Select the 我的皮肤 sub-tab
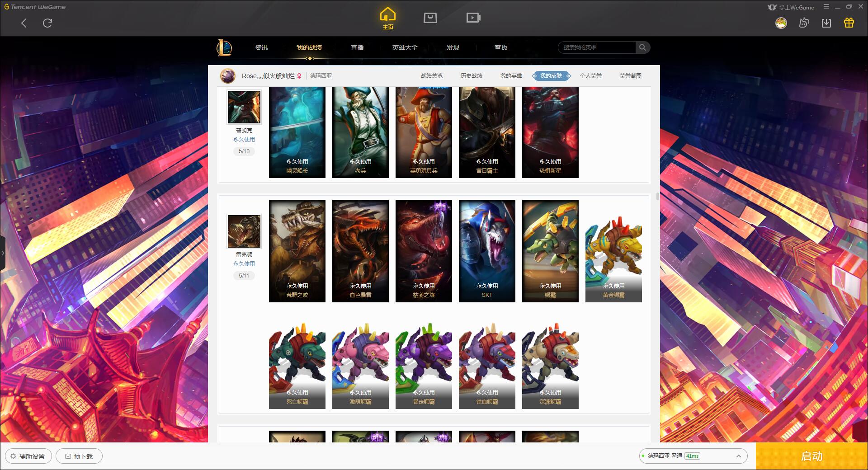The height and width of the screenshot is (470, 868). point(551,76)
